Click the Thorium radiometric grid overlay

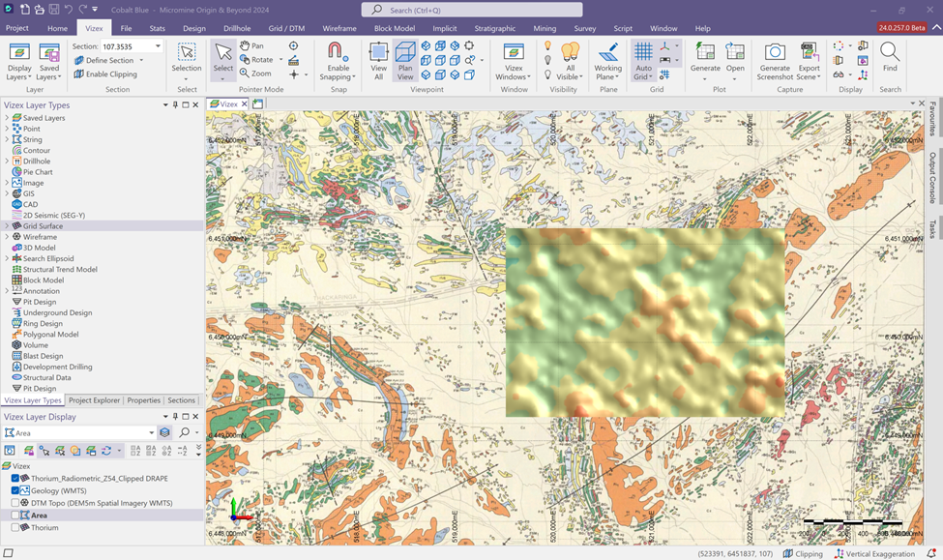point(645,323)
